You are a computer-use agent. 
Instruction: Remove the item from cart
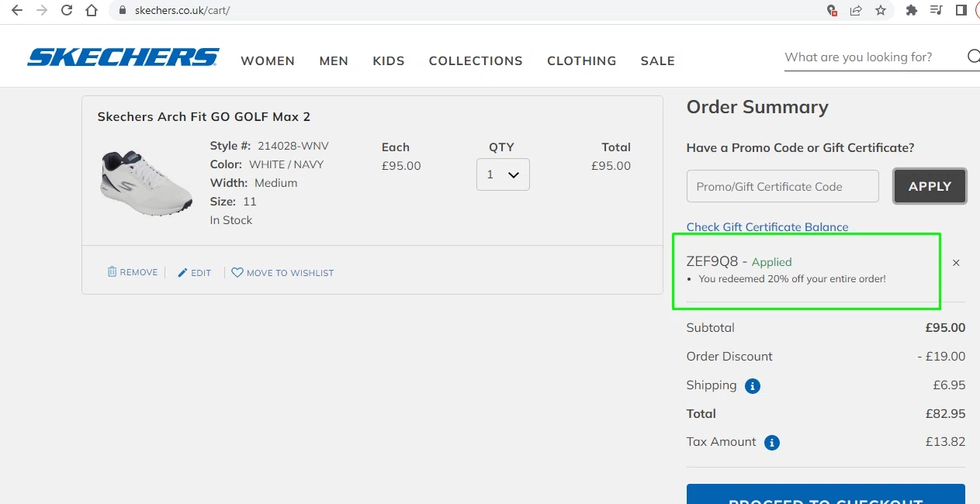pyautogui.click(x=133, y=272)
